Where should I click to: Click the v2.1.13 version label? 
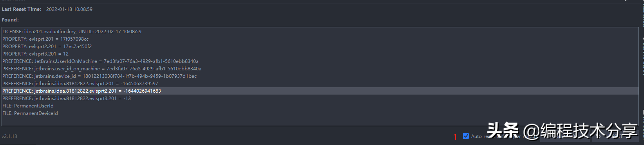[x=9, y=136]
